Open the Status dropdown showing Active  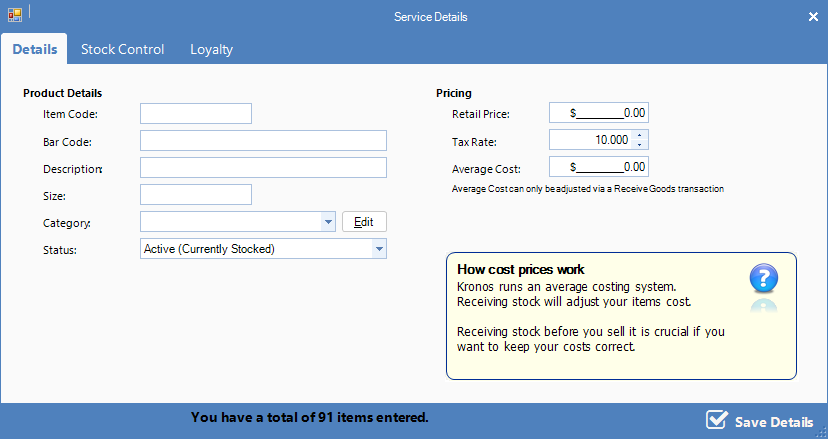(378, 248)
